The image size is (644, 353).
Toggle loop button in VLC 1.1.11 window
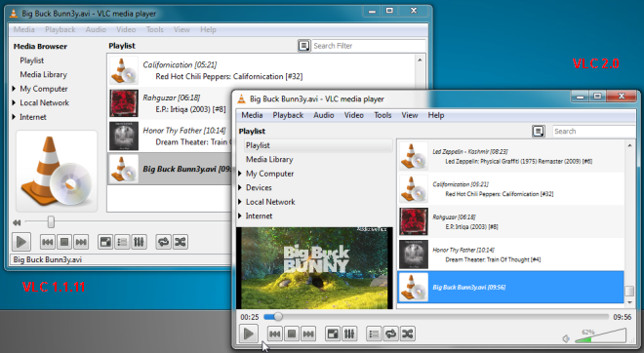click(x=164, y=242)
